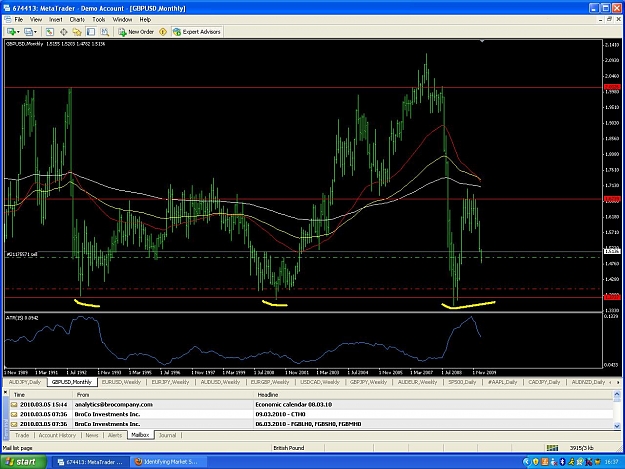Switch to the AUDEUR,Weekly chart tab

click(417, 382)
